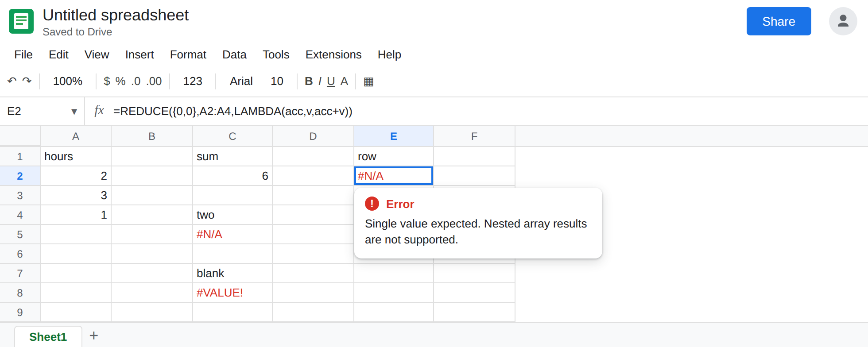The width and height of the screenshot is (868, 347).
Task: Switch to the Sheet1 tab
Action: coord(48,337)
